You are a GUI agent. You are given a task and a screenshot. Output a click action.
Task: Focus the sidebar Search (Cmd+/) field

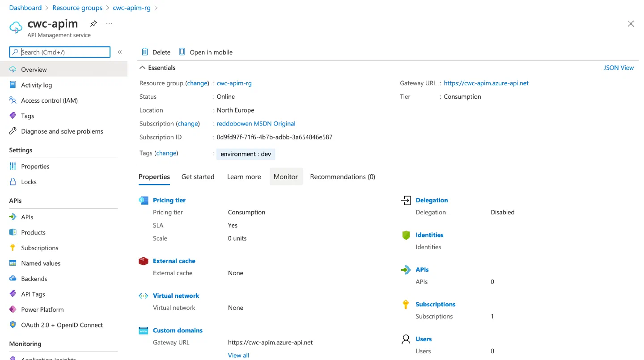pyautogui.click(x=59, y=52)
